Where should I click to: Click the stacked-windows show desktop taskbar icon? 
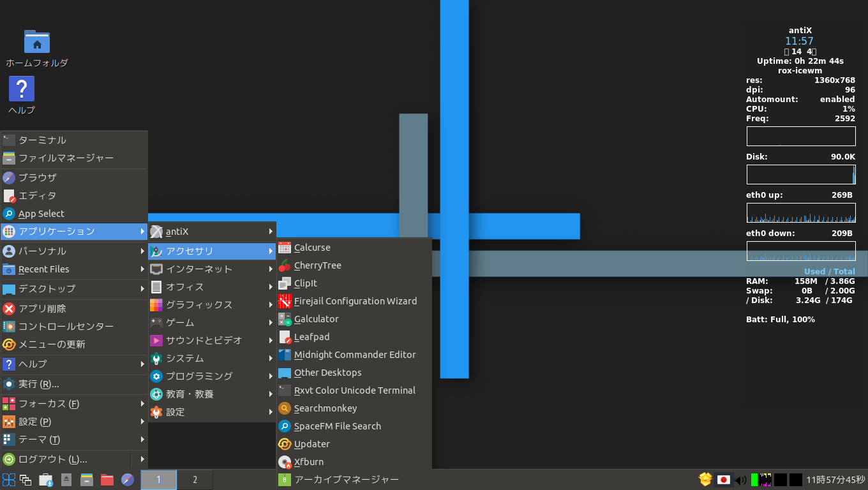coord(26,480)
